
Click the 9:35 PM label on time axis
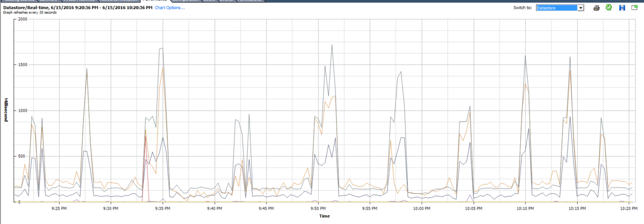(x=163, y=208)
